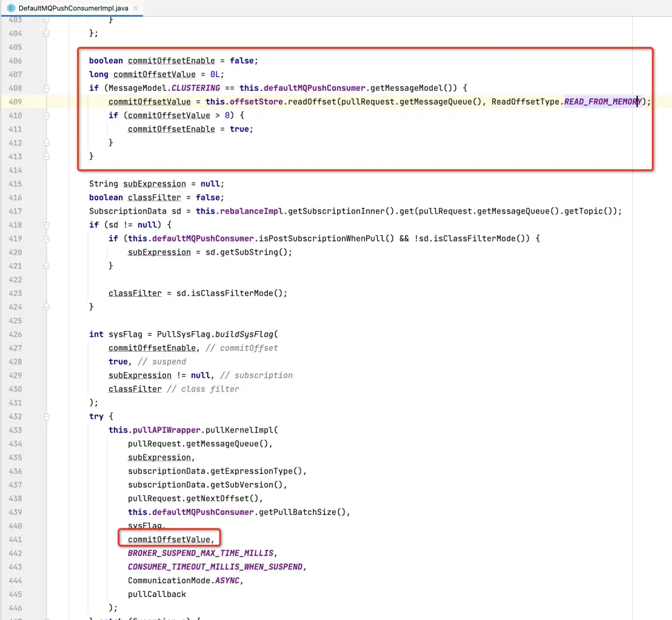Click the fold end marker at line 412
672x620 pixels.
click(x=47, y=143)
